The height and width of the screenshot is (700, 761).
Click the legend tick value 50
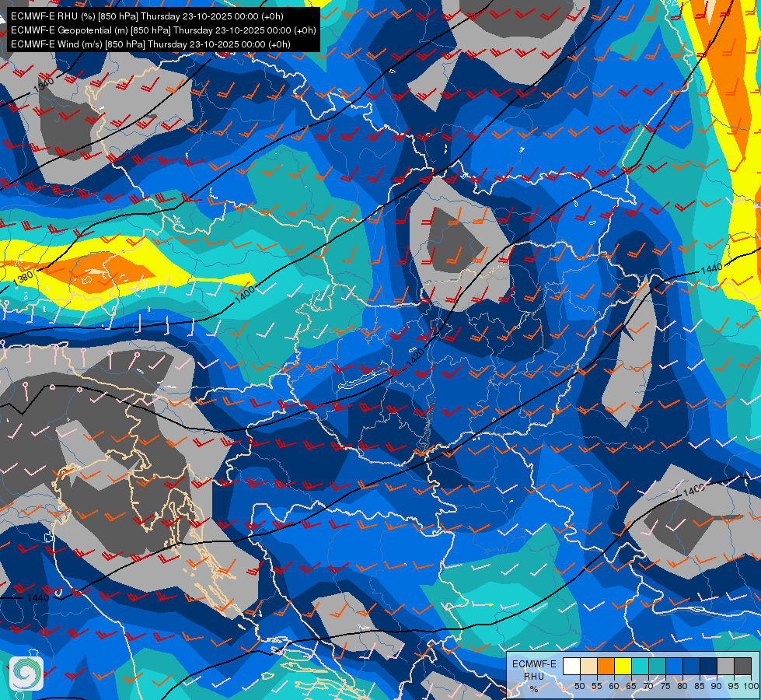point(579,686)
